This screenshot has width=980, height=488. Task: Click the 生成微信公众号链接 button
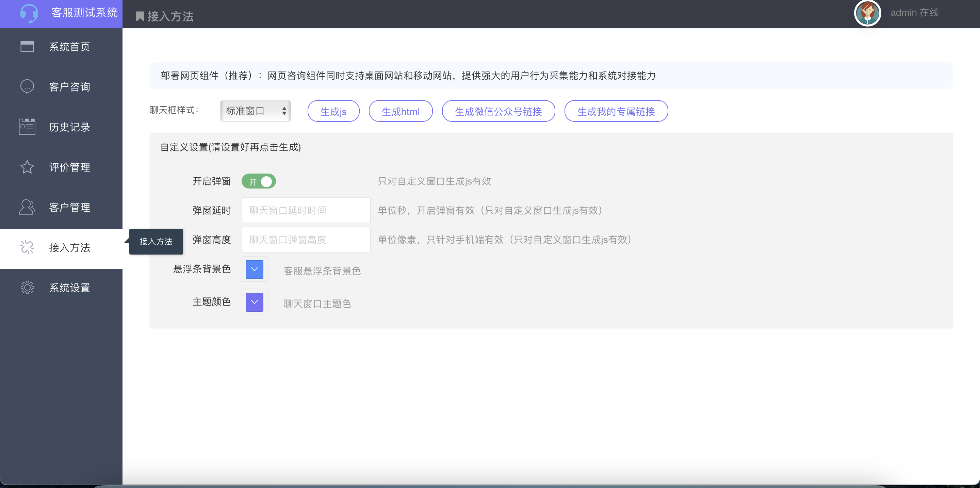[499, 111]
